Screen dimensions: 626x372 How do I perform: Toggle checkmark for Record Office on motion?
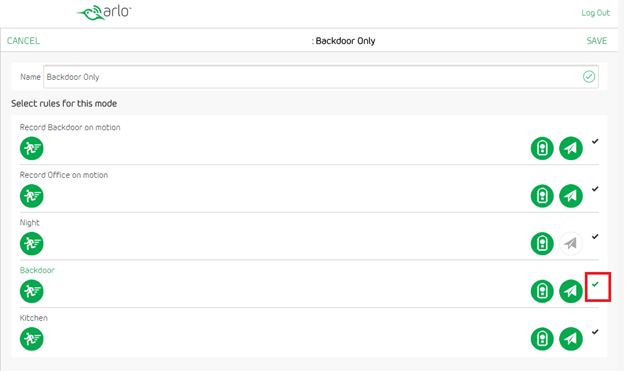click(x=595, y=189)
